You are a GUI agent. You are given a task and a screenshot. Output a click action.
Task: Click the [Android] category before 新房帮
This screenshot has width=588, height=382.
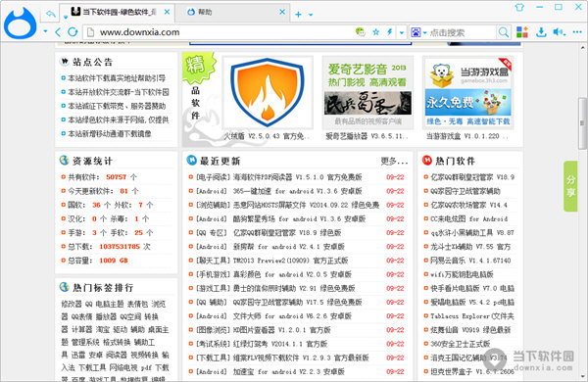coord(212,247)
